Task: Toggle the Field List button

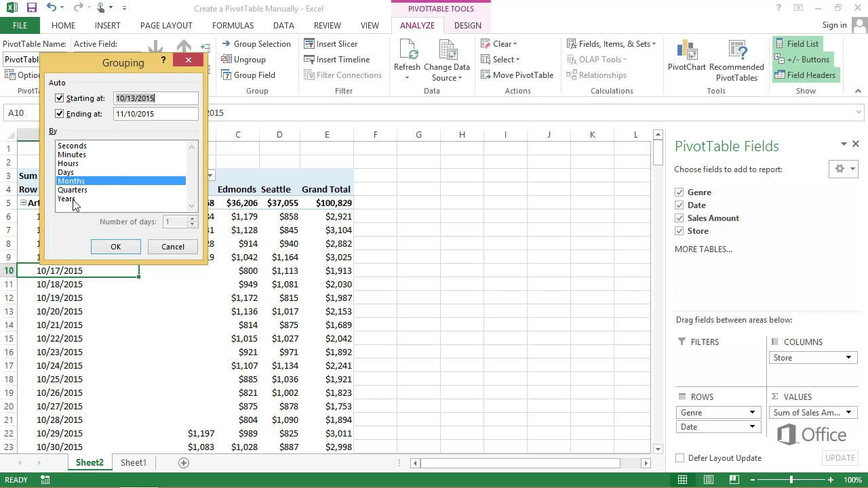Action: [802, 43]
